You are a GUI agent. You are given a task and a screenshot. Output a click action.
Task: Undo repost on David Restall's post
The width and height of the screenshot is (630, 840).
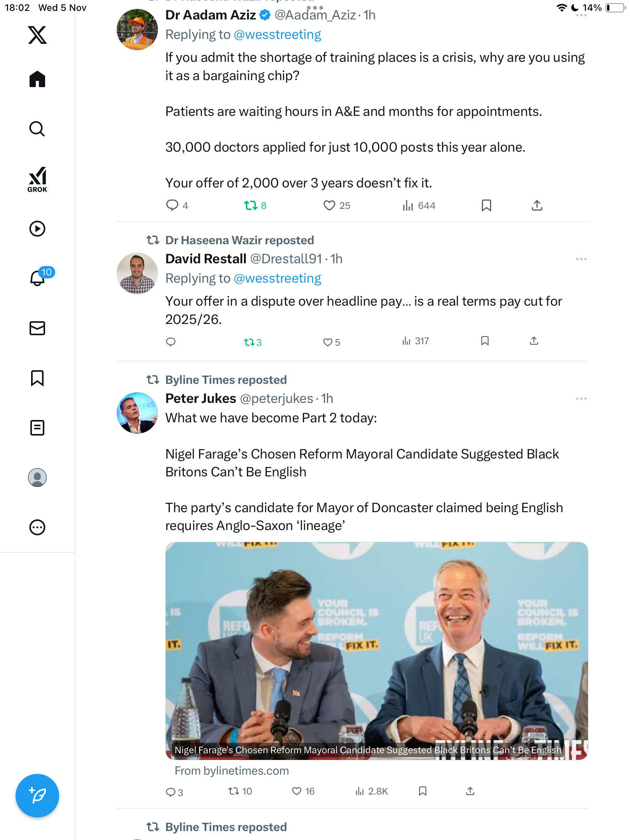(249, 342)
